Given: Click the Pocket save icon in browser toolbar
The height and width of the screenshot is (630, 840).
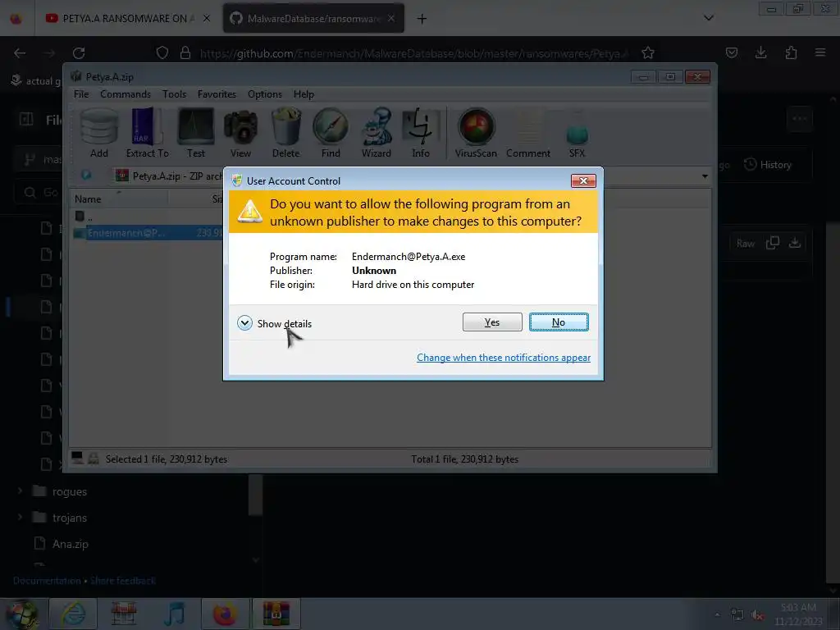Looking at the screenshot, I should coord(731,52).
